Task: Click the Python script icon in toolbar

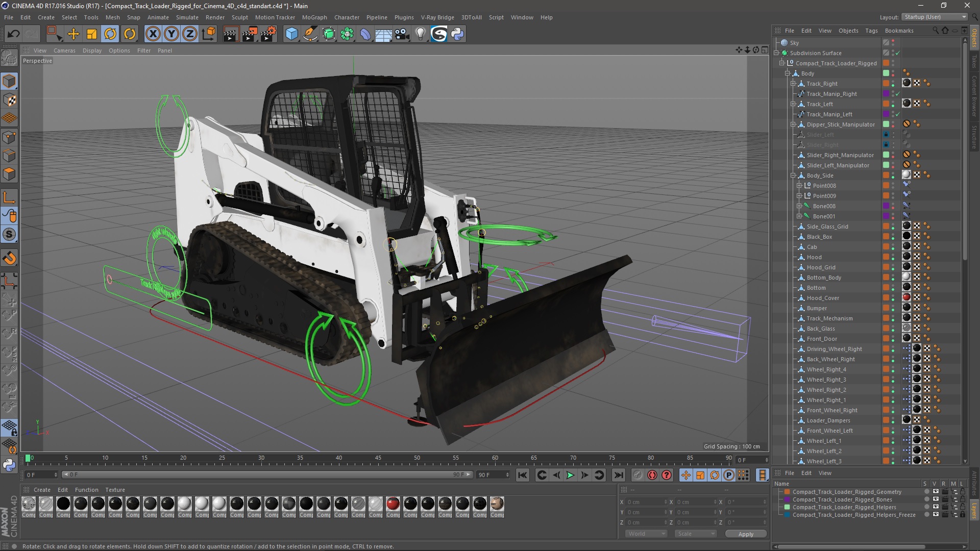Action: [x=457, y=34]
